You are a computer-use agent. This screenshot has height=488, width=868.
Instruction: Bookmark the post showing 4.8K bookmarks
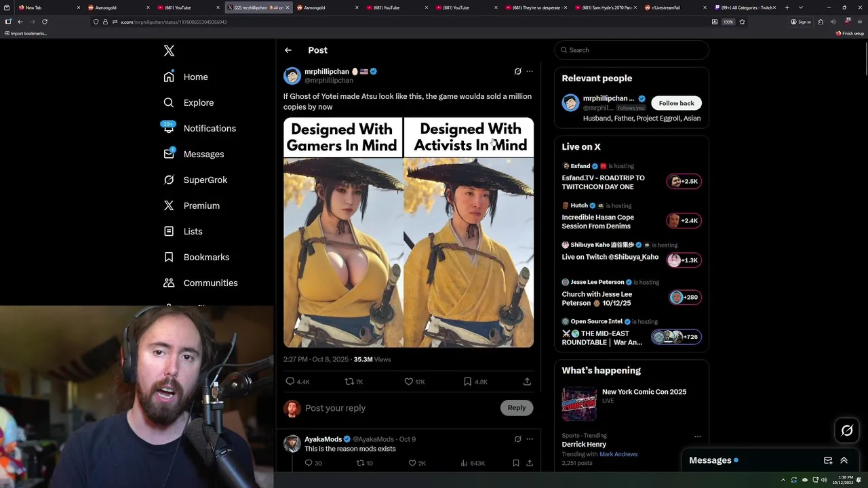pyautogui.click(x=467, y=382)
